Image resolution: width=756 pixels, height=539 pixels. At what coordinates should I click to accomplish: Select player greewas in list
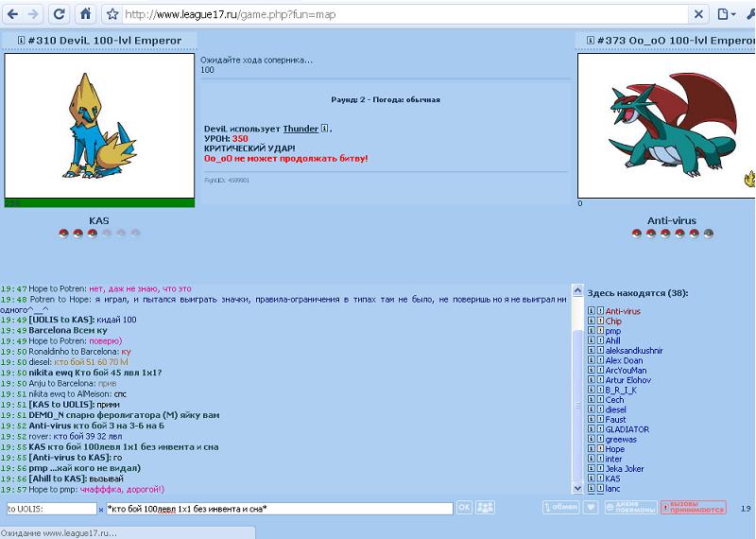(621, 440)
